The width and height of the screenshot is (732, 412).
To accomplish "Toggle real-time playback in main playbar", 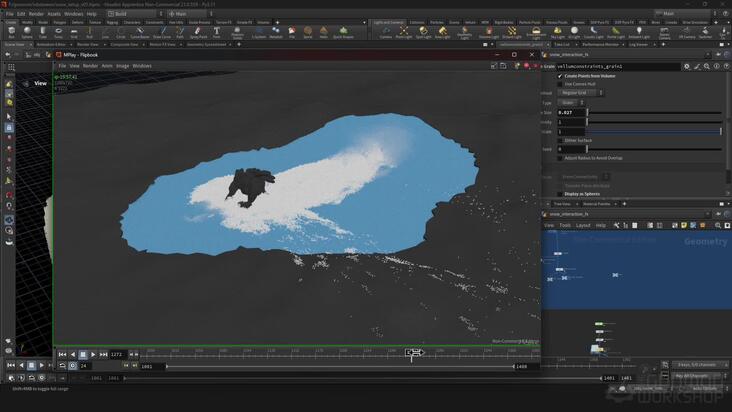I will [x=42, y=378].
